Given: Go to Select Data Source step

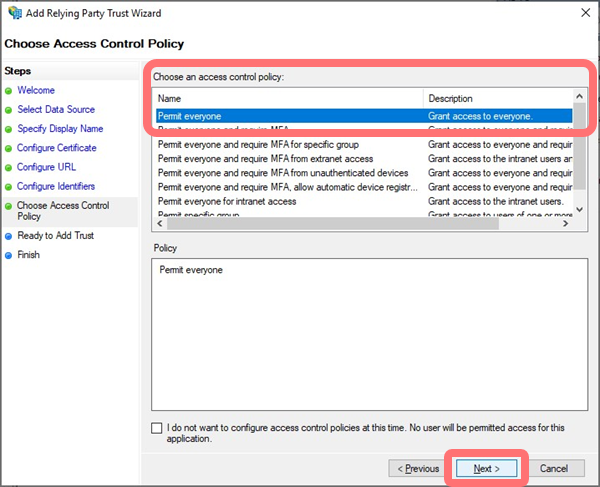Looking at the screenshot, I should click(56, 110).
